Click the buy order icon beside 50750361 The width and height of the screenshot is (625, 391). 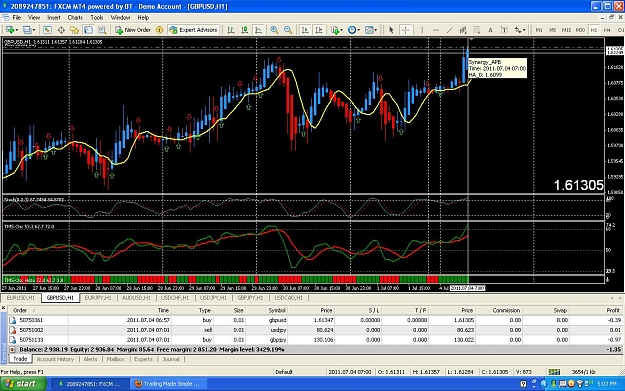point(12,320)
